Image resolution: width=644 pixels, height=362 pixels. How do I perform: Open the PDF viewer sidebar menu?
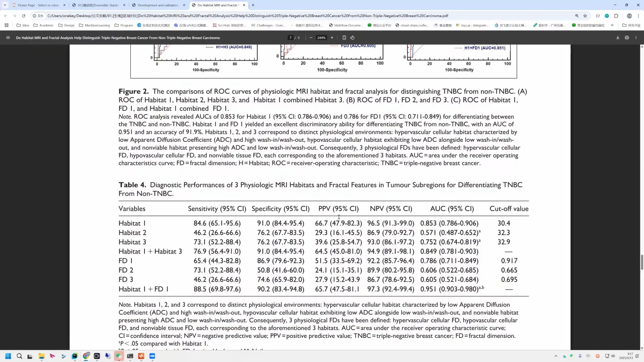point(8,38)
